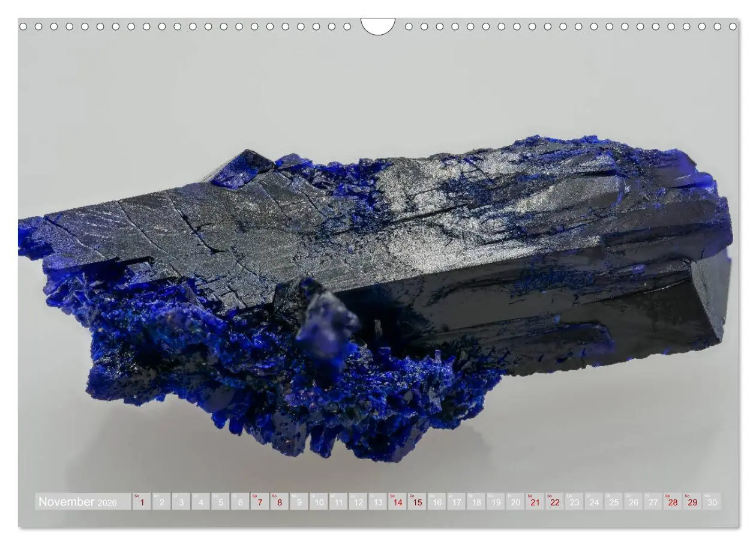The width and height of the screenshot is (756, 545).
Task: Select date 2 in the calendar strip
Action: pyautogui.click(x=161, y=502)
